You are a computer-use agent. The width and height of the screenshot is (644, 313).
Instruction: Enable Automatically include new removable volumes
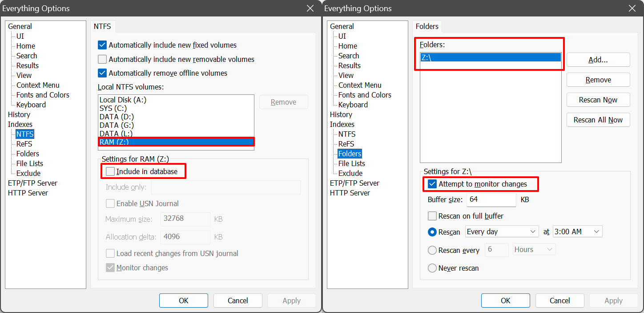click(x=102, y=59)
